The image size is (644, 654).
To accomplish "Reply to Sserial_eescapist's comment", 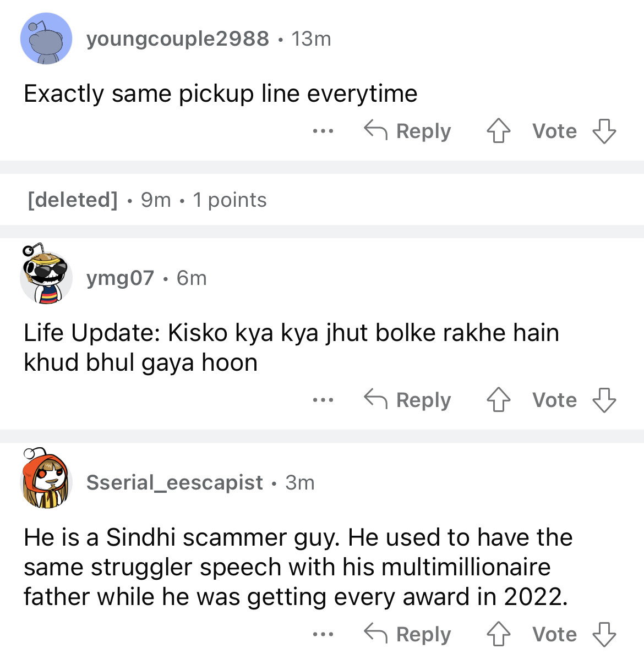I will (x=408, y=634).
